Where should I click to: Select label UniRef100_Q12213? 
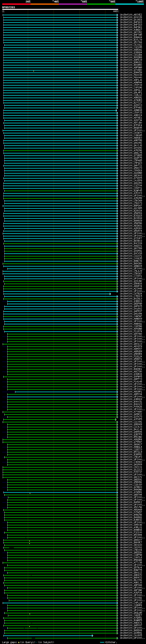[131, 470]
